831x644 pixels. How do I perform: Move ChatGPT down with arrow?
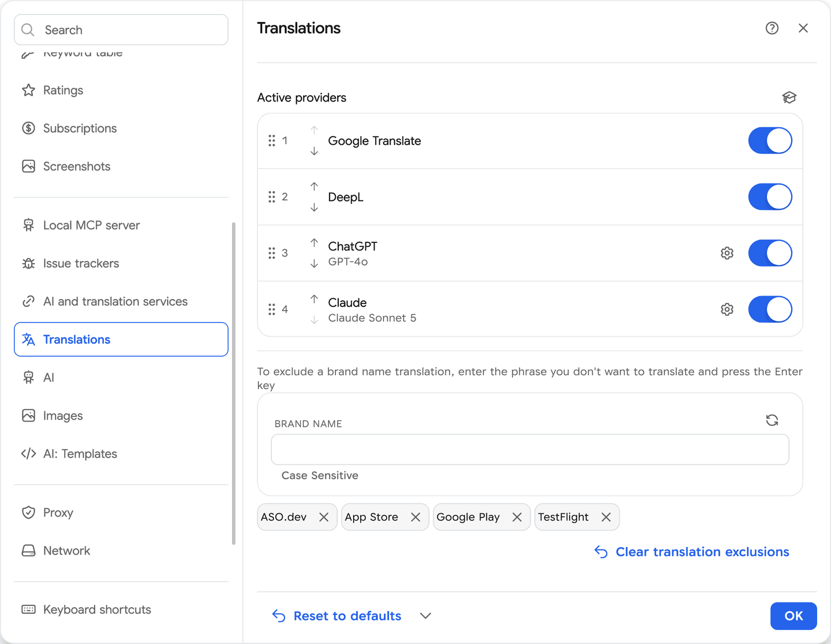coord(314,264)
